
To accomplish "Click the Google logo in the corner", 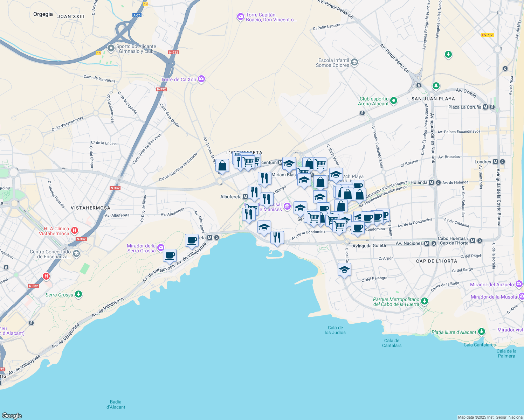I will [x=12, y=415].
